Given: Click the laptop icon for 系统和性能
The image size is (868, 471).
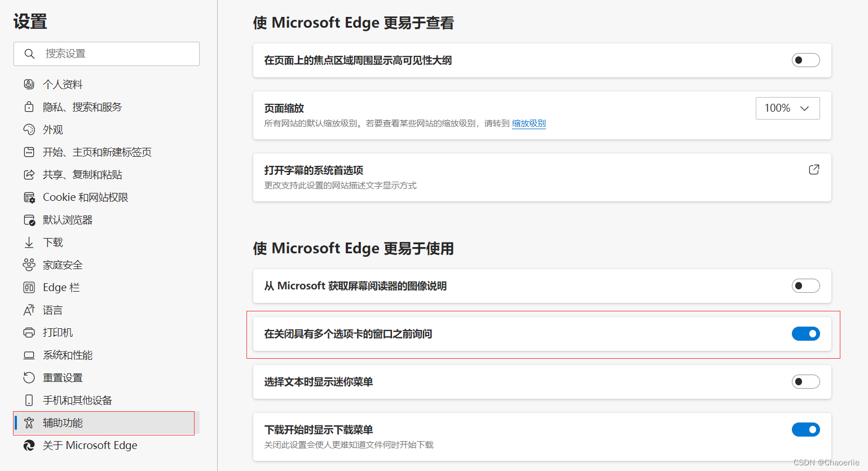Looking at the screenshot, I should click(x=29, y=355).
